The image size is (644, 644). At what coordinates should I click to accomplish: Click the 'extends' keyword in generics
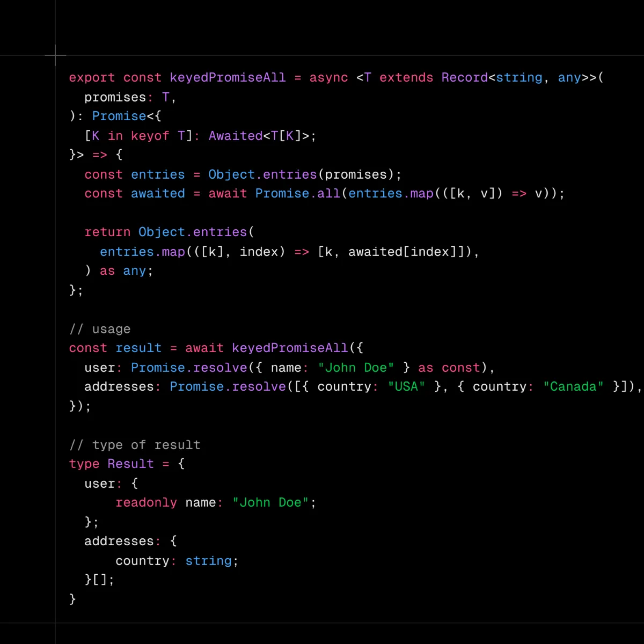406,78
